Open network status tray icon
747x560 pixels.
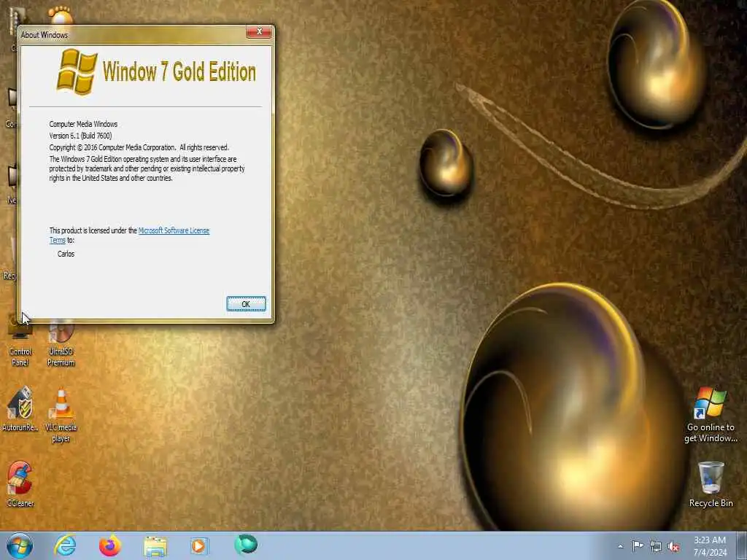pyautogui.click(x=656, y=547)
